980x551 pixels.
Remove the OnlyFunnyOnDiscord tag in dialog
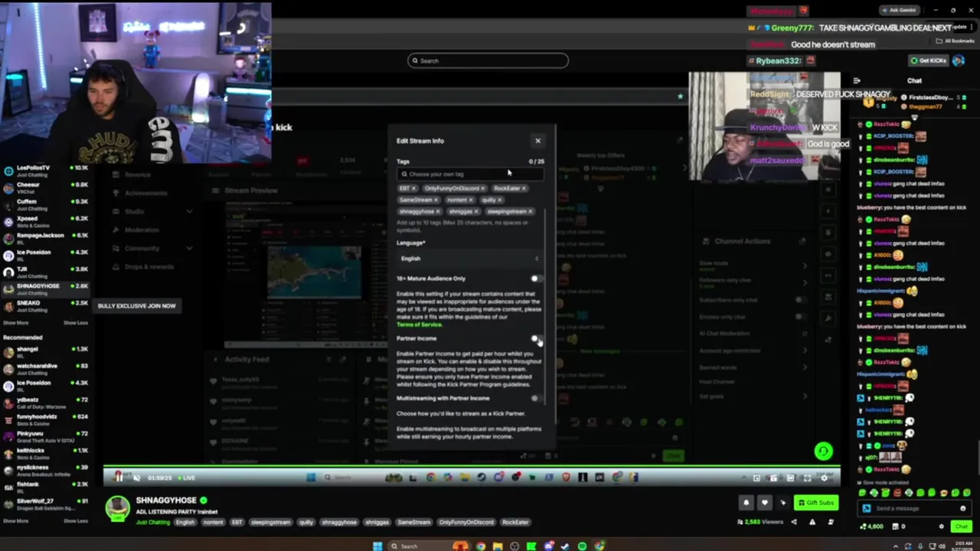(483, 188)
